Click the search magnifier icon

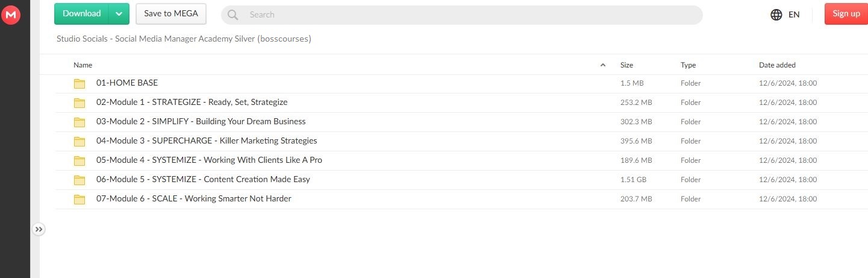click(x=233, y=14)
